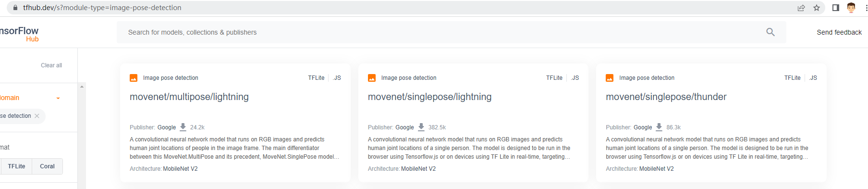The image size is (868, 189).
Task: Select the .JS tag on movenet/singlepose/lightning card
Action: click(575, 78)
